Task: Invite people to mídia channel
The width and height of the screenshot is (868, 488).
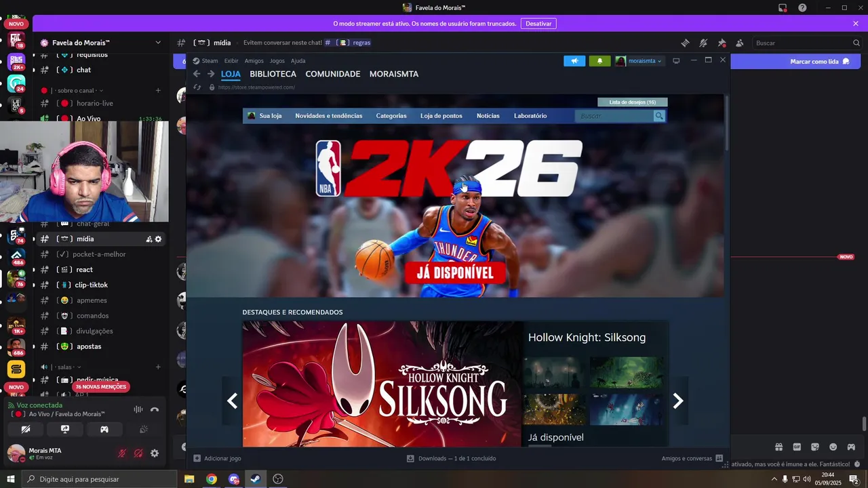Action: pos(149,239)
